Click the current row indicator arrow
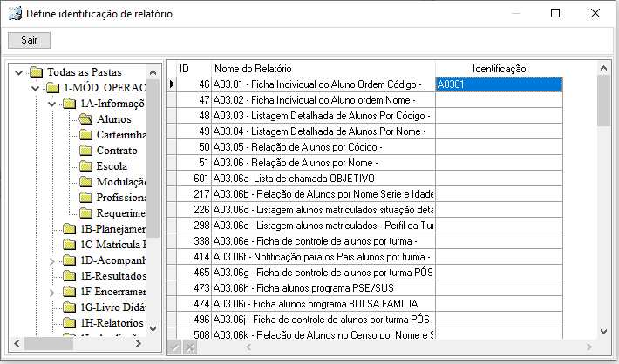 tap(172, 84)
